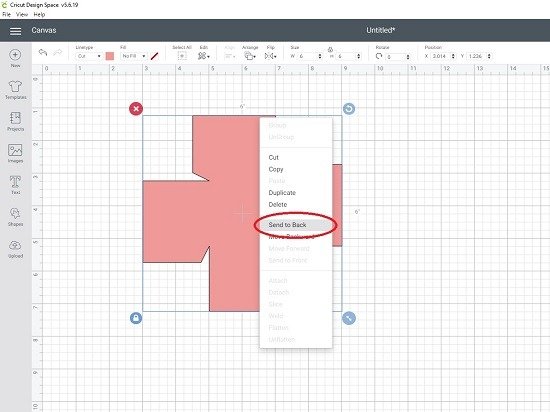Click the Width size field
This screenshot has width=550, height=412.
tap(307, 56)
